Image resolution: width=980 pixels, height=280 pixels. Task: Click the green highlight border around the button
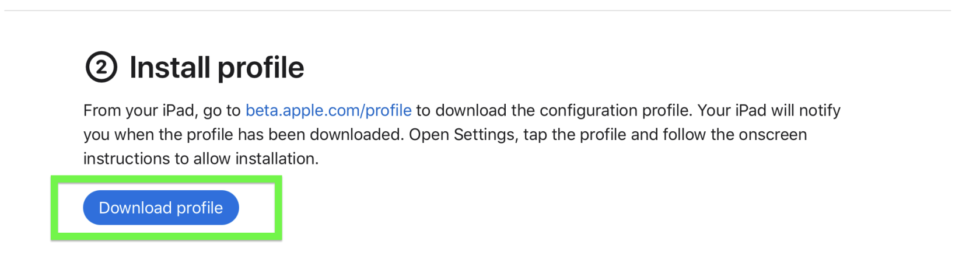[x=166, y=178]
